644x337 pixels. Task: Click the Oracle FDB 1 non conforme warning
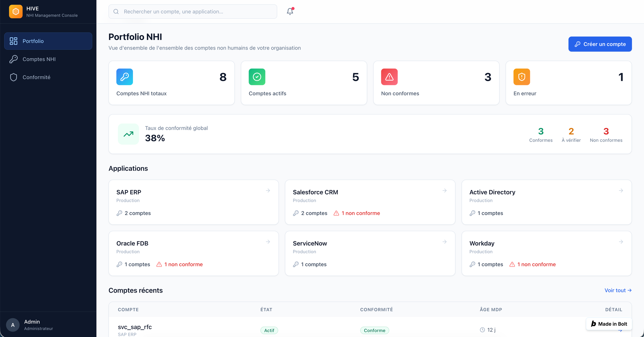pyautogui.click(x=180, y=264)
